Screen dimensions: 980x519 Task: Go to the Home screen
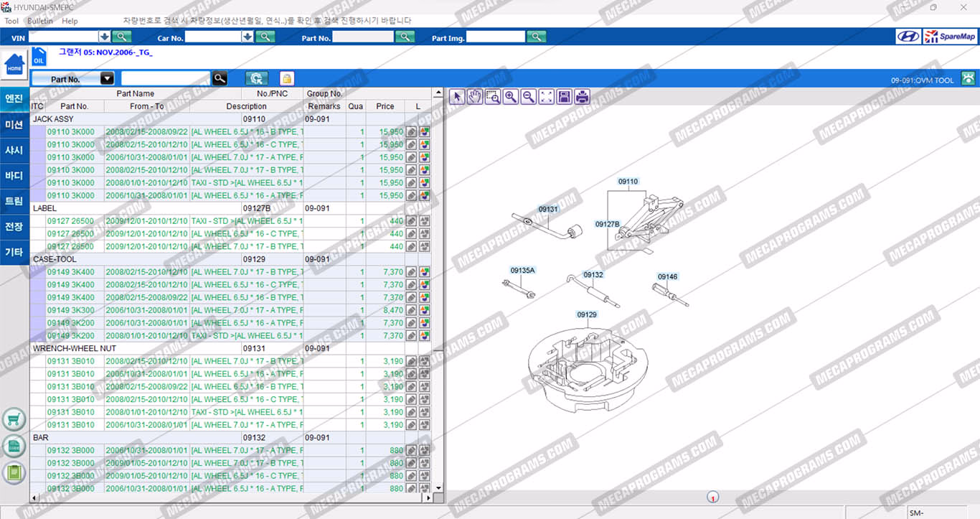click(x=14, y=65)
